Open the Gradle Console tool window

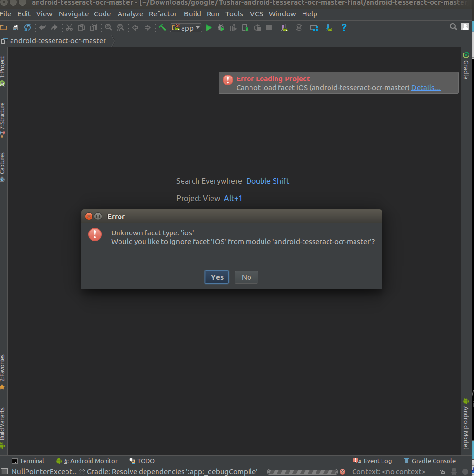click(429, 461)
